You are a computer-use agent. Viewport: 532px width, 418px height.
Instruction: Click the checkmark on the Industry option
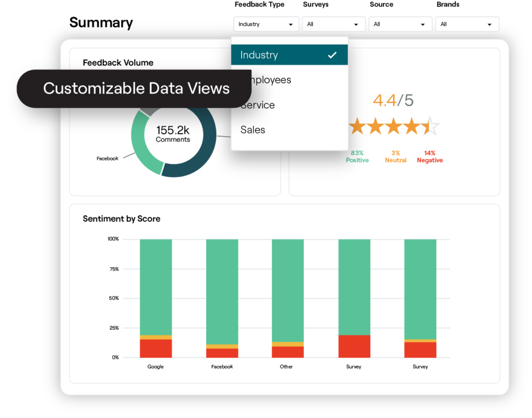tap(332, 55)
